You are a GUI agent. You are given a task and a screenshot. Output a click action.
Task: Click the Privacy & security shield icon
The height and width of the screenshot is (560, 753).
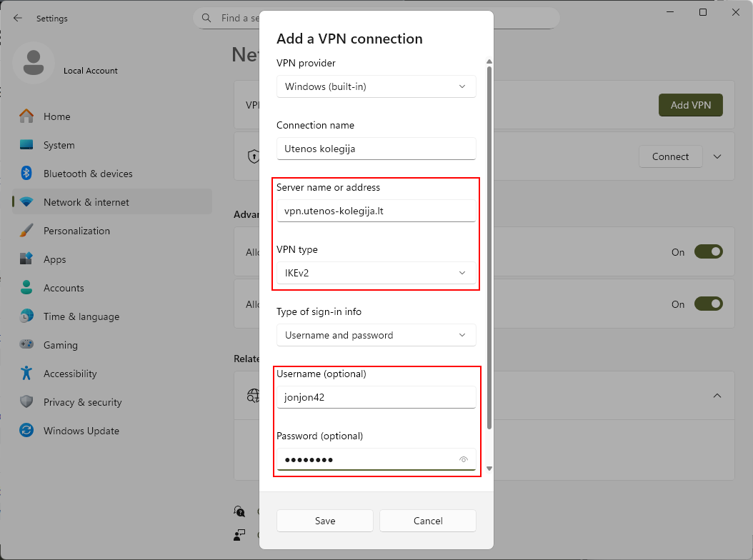click(x=26, y=402)
